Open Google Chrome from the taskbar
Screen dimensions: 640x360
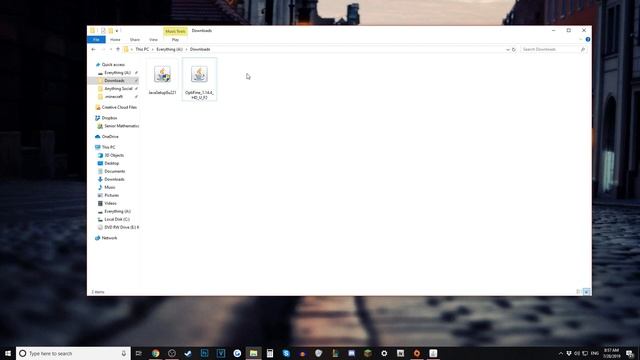tap(156, 353)
